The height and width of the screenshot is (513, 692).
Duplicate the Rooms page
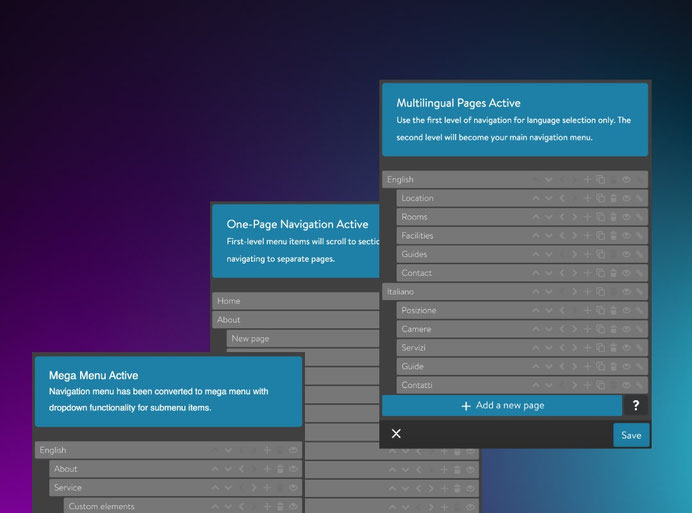click(x=600, y=217)
